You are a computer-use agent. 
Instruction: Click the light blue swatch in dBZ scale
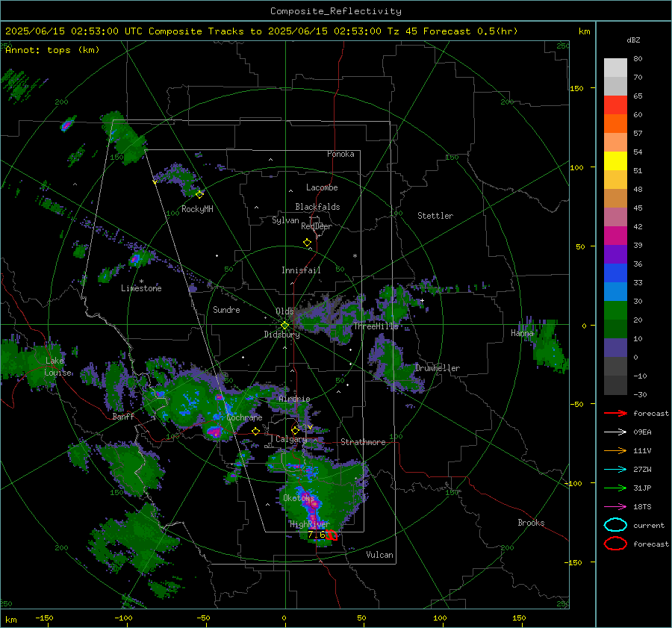[x=615, y=291]
